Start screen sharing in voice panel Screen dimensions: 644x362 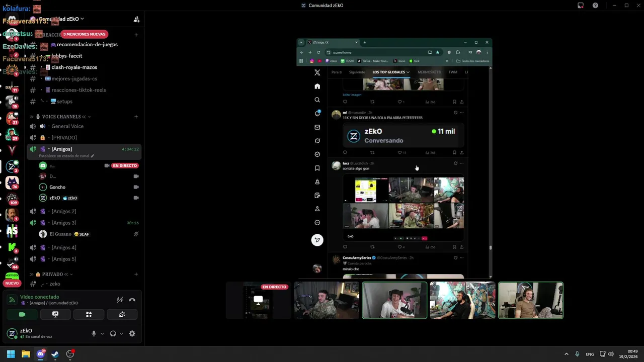(x=55, y=314)
